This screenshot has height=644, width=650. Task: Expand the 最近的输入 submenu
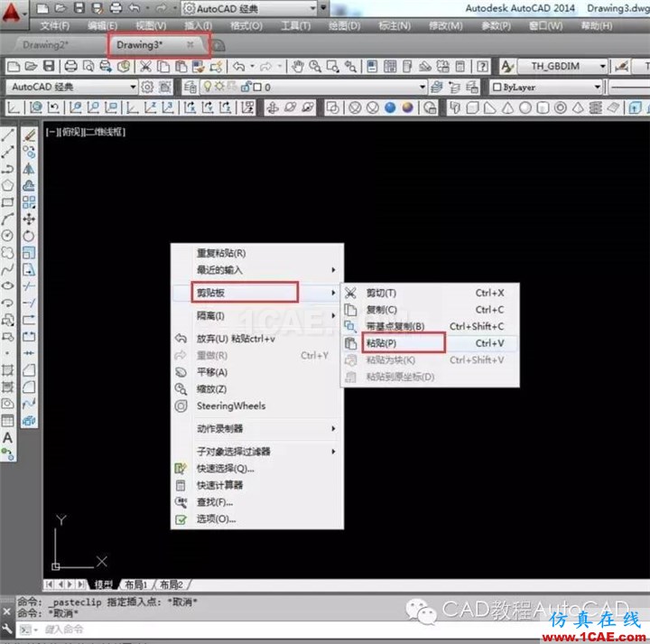pyautogui.click(x=257, y=270)
